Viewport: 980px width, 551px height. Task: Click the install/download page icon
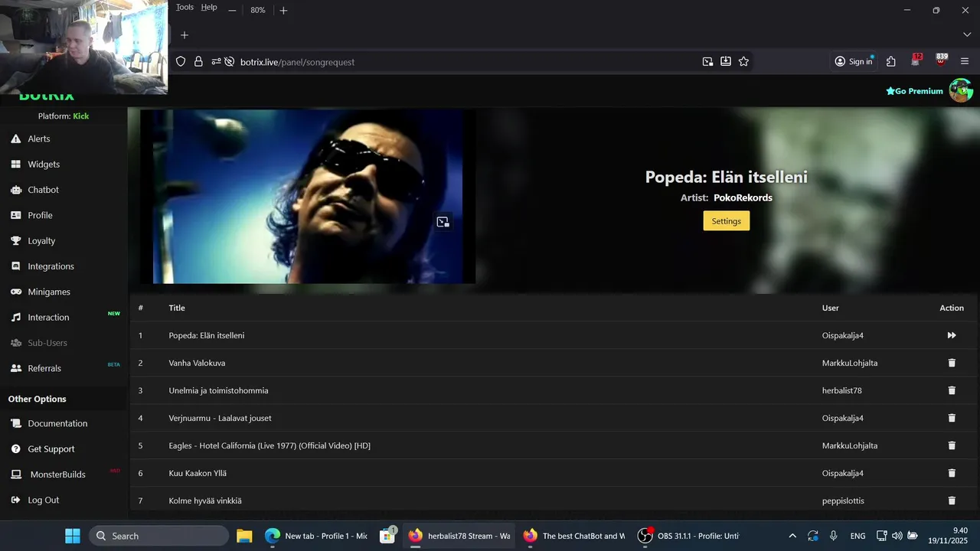[726, 62]
